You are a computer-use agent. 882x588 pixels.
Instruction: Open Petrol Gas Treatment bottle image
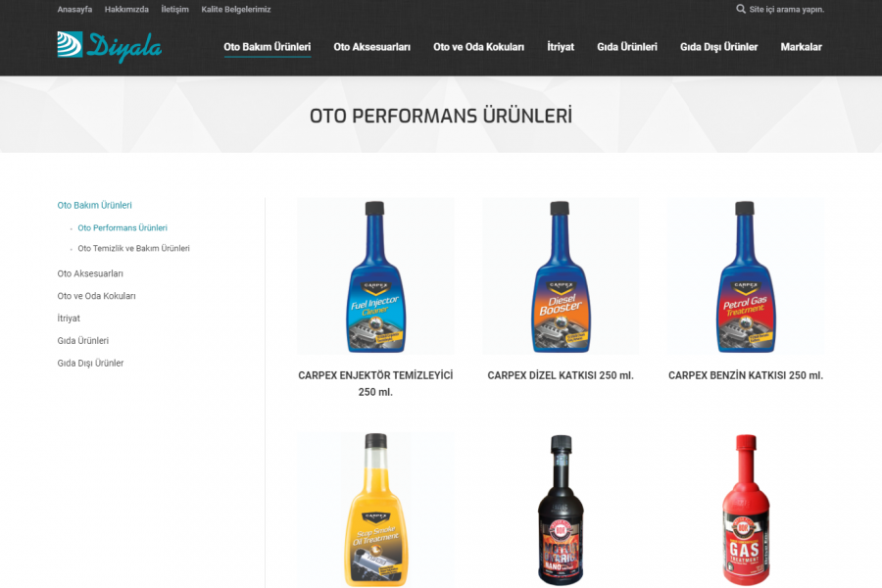point(746,276)
